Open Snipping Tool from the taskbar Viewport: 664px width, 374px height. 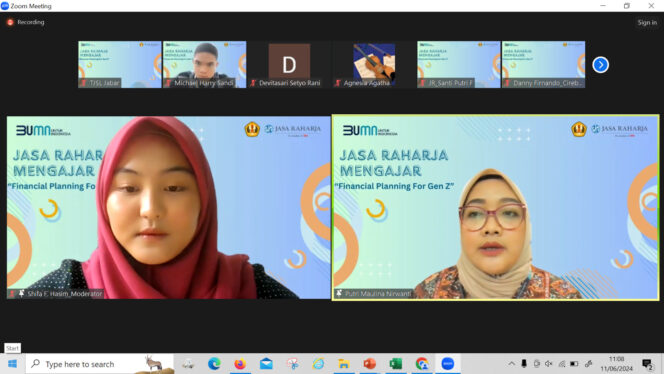point(292,364)
